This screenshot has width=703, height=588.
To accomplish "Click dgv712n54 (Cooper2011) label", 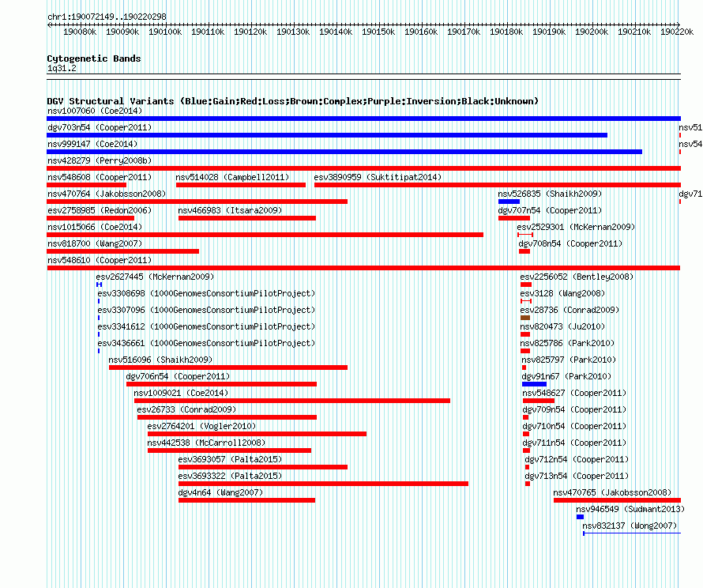I will [577, 459].
